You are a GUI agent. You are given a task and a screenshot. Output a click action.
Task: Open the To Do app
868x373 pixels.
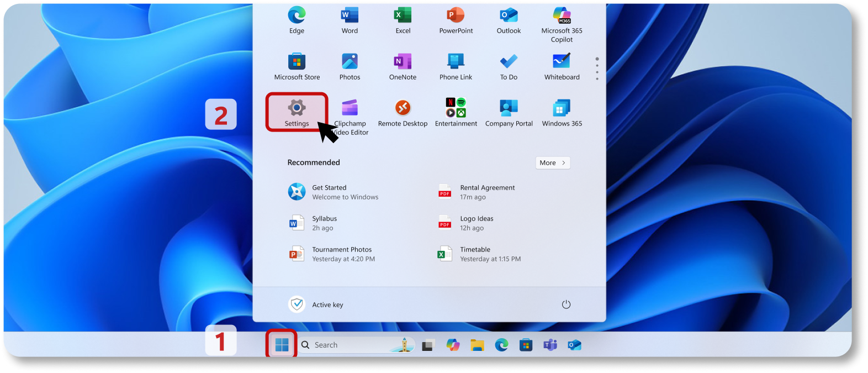509,66
